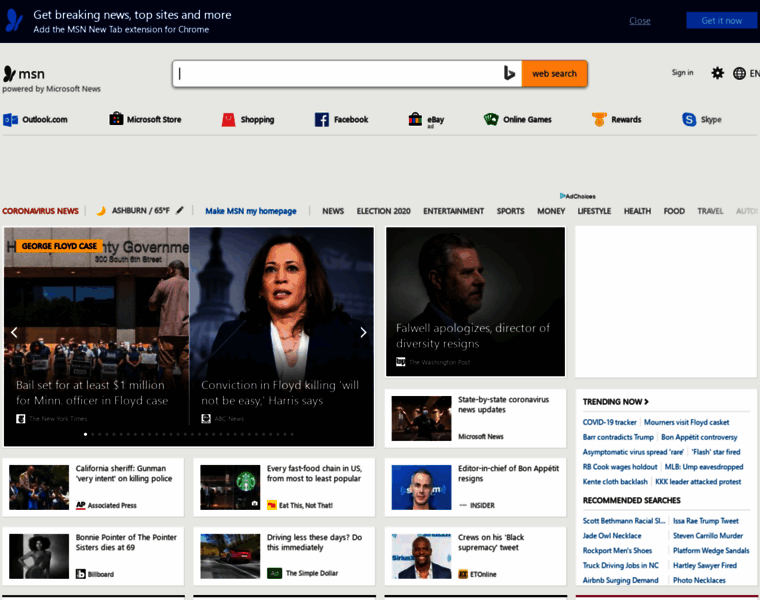Show next carousel slide arrow
The image size is (760, 600).
point(363,332)
